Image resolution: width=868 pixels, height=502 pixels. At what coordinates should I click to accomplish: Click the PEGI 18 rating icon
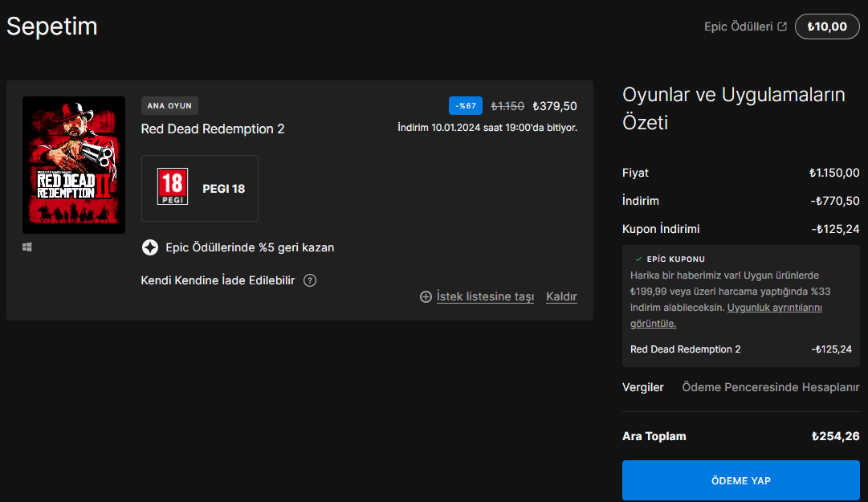173,186
